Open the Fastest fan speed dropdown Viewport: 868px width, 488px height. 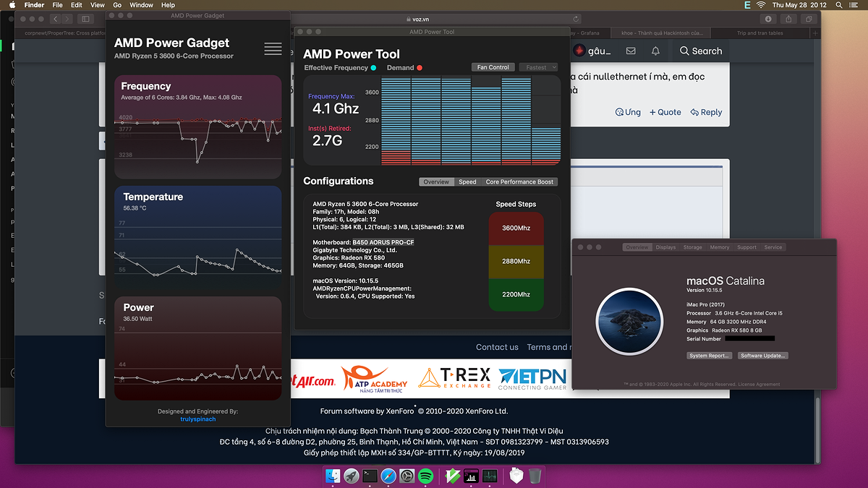(537, 67)
